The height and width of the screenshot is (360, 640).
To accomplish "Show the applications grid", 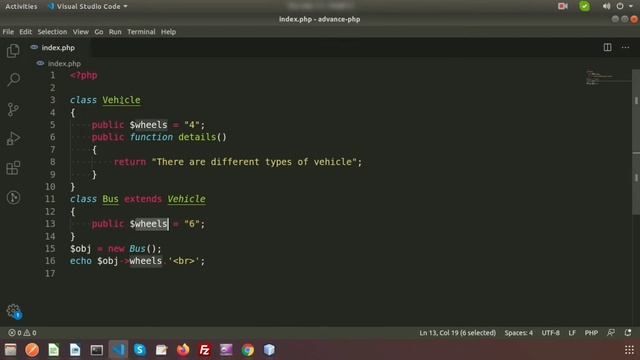I will click(x=629, y=350).
